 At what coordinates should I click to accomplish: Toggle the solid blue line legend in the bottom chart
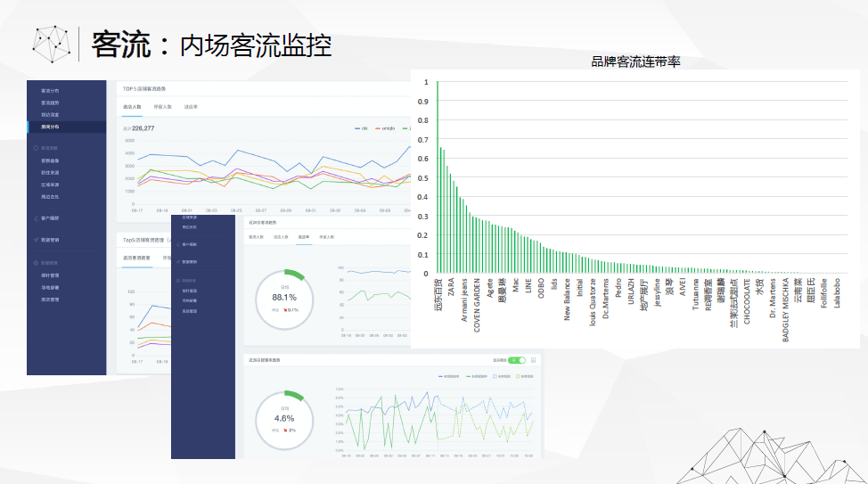click(x=448, y=376)
